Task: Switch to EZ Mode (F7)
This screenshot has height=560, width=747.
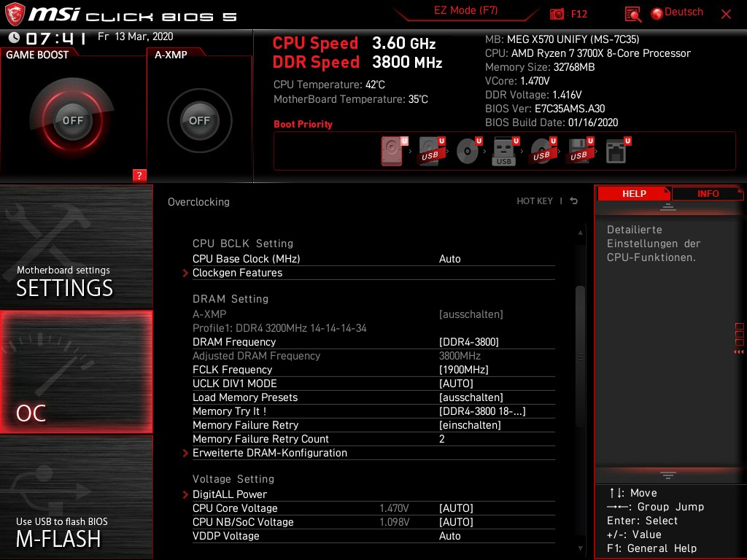Action: (465, 12)
